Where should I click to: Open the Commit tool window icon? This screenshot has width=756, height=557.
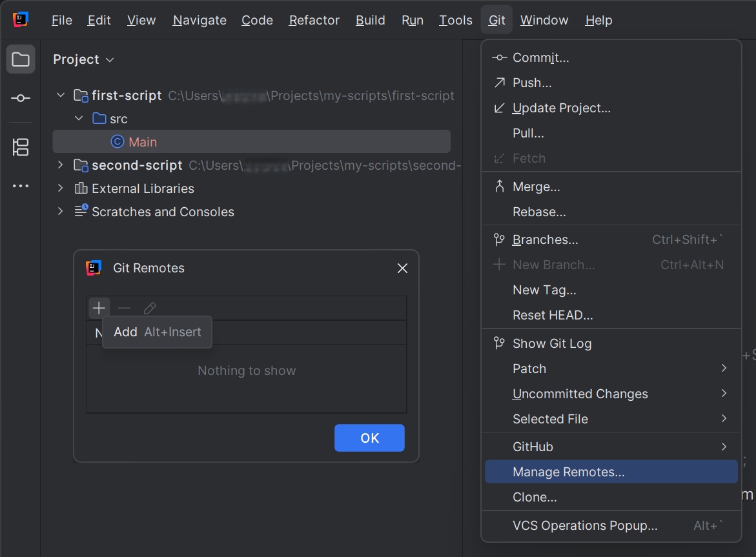point(20,98)
